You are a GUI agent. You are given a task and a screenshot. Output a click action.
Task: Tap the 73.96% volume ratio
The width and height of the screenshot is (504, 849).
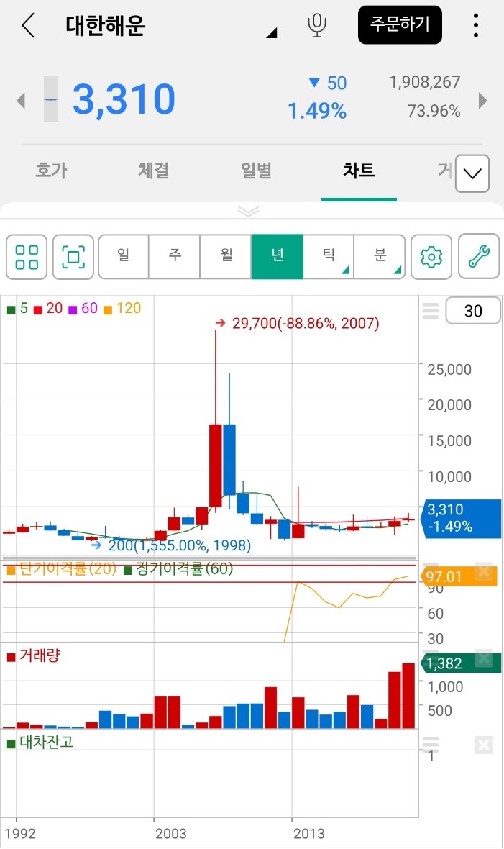(434, 111)
